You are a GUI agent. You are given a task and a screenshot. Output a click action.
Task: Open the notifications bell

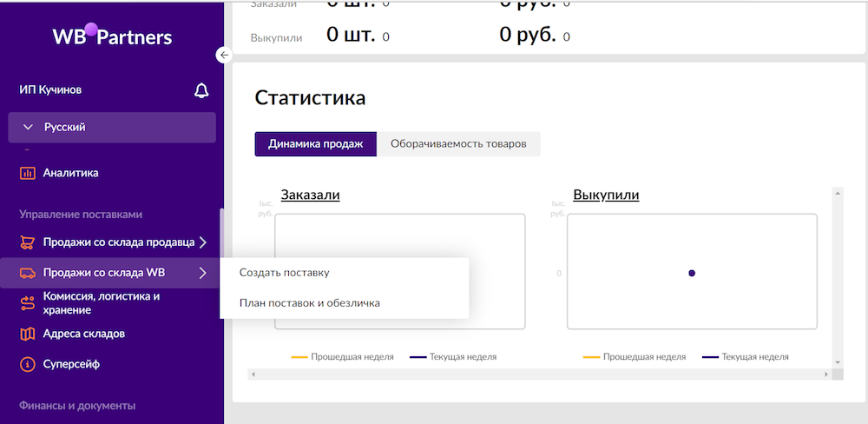[201, 90]
